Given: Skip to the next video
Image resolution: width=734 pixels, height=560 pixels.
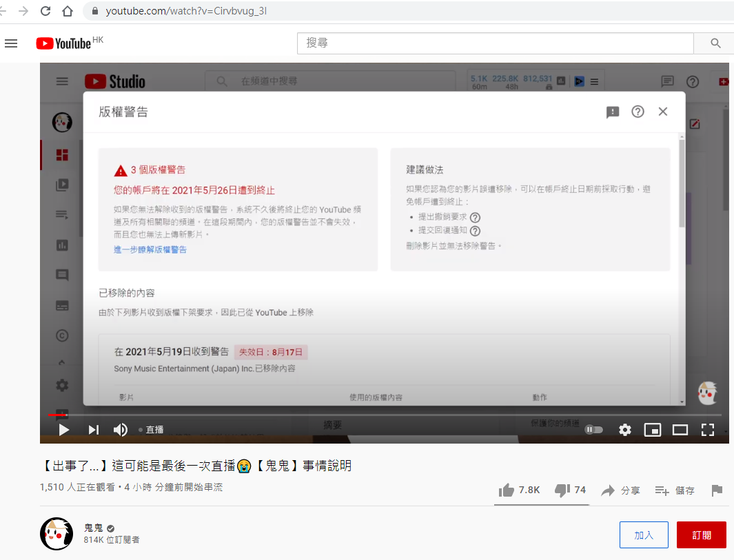Looking at the screenshot, I should 93,430.
